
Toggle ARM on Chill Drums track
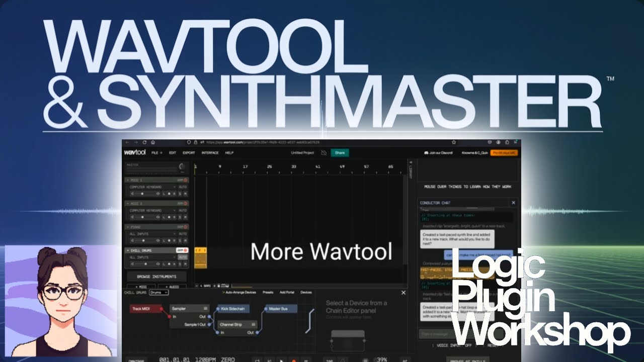point(182,250)
